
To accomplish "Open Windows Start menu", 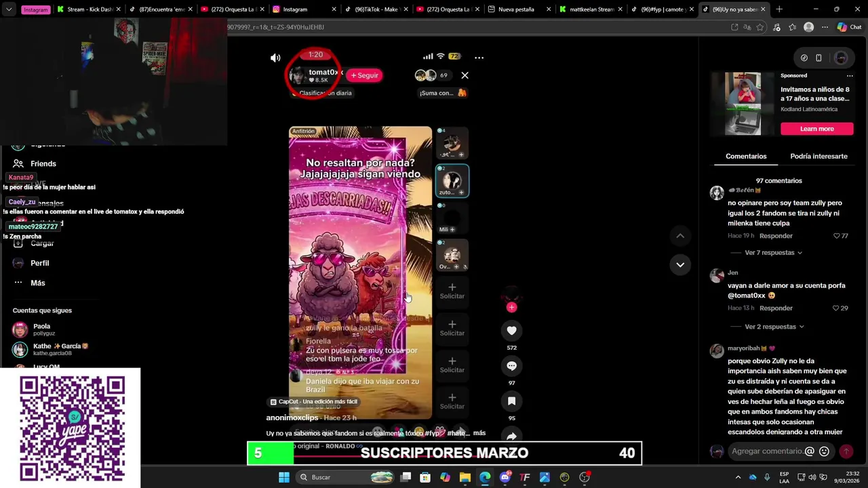I will tap(284, 477).
